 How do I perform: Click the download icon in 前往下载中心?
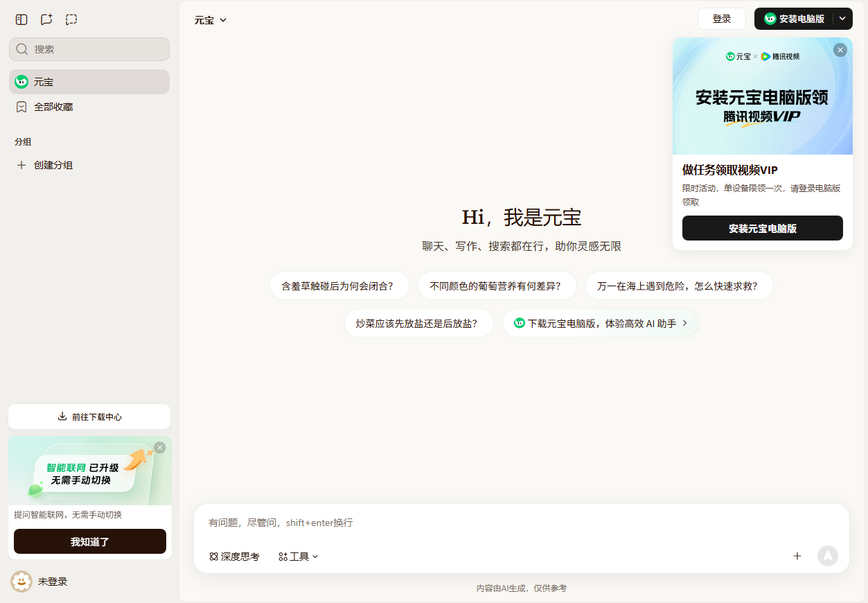pos(62,417)
